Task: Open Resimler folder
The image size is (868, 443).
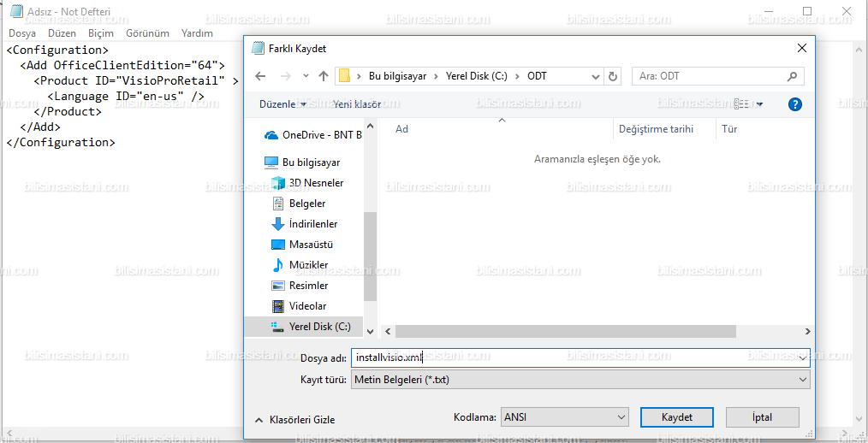Action: (x=300, y=286)
